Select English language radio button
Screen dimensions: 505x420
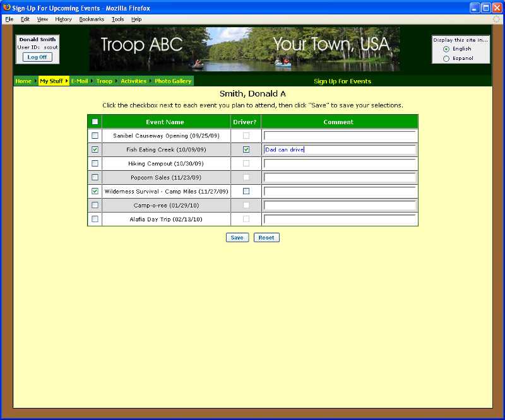click(446, 49)
